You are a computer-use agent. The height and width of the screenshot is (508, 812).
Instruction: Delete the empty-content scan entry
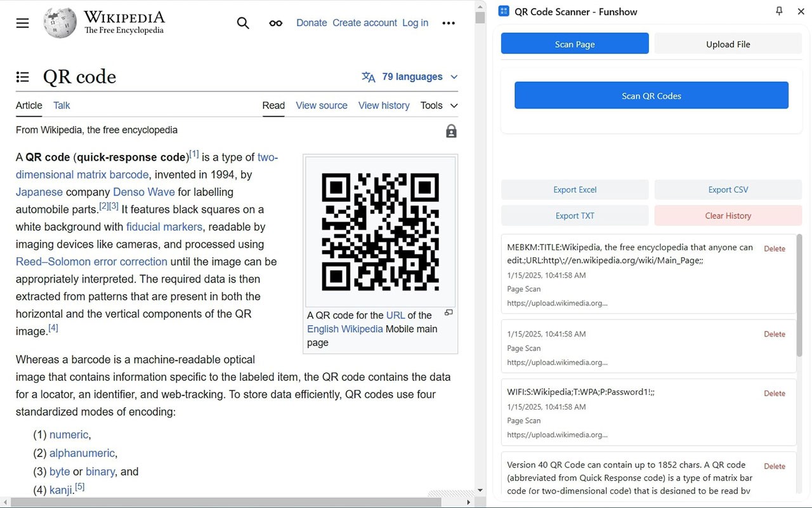(x=775, y=333)
